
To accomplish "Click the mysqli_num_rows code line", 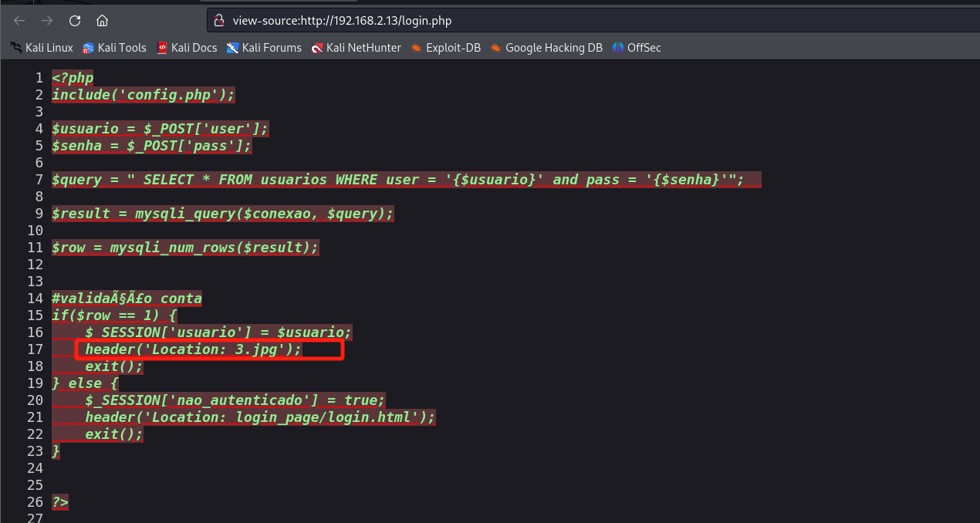I will (x=185, y=248).
